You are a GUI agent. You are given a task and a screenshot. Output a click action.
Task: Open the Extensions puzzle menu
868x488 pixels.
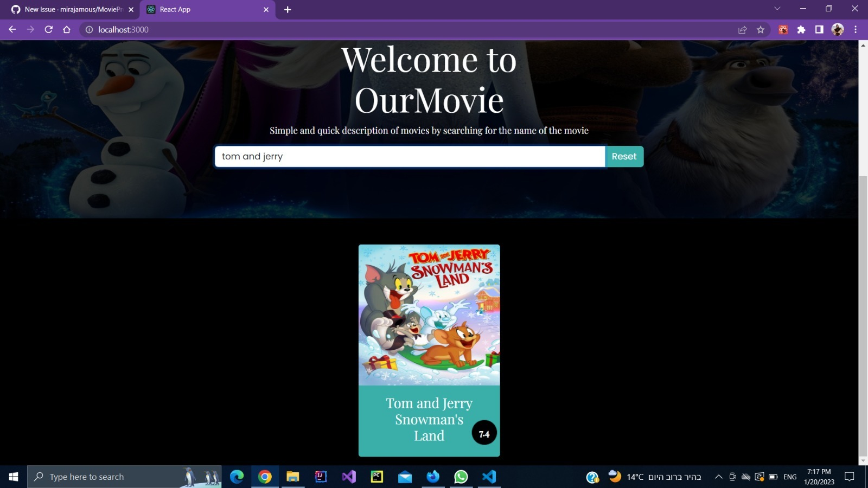[x=801, y=29]
